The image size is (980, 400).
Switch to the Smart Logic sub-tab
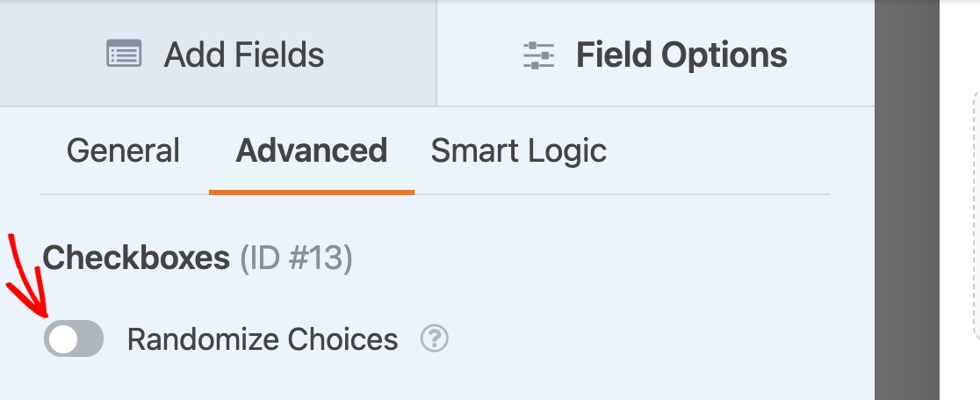point(519,151)
